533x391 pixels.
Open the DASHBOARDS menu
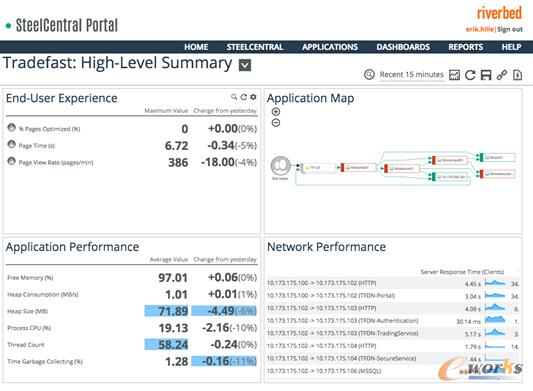(x=403, y=47)
